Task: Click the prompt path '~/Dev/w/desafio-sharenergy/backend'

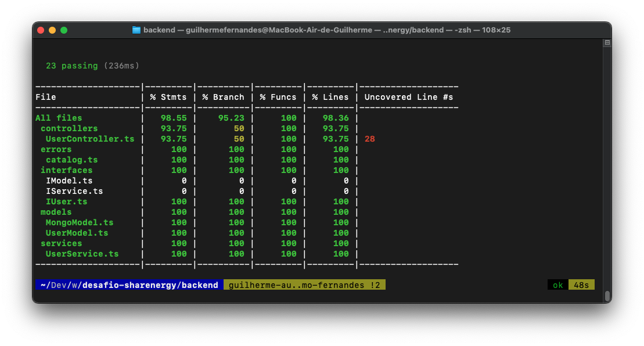Action: pos(129,285)
